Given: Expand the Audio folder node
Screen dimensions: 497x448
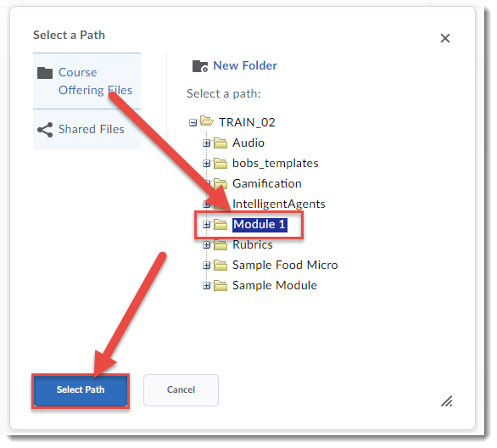Looking at the screenshot, I should 206,143.
